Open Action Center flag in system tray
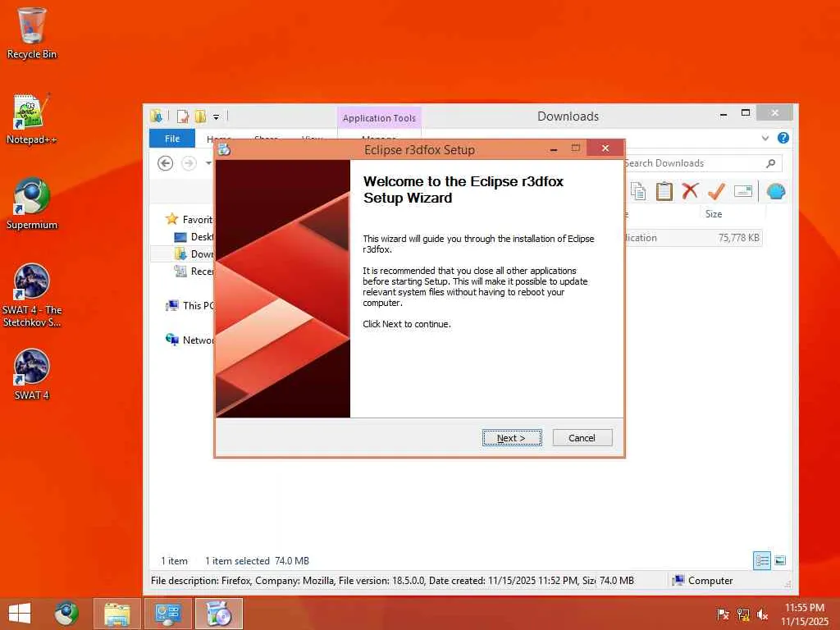 723,614
